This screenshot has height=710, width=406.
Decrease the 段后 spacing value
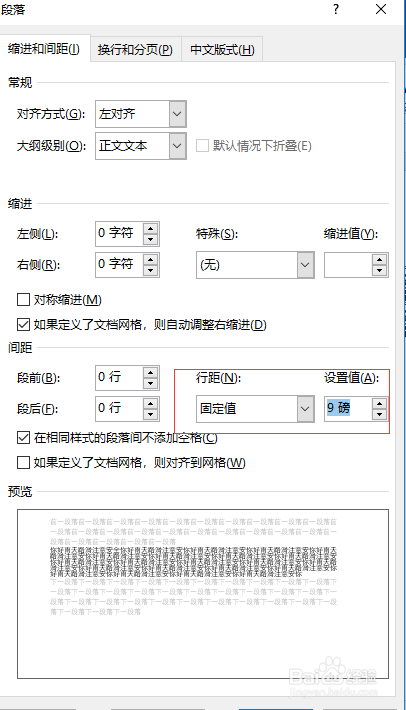pyautogui.click(x=151, y=415)
